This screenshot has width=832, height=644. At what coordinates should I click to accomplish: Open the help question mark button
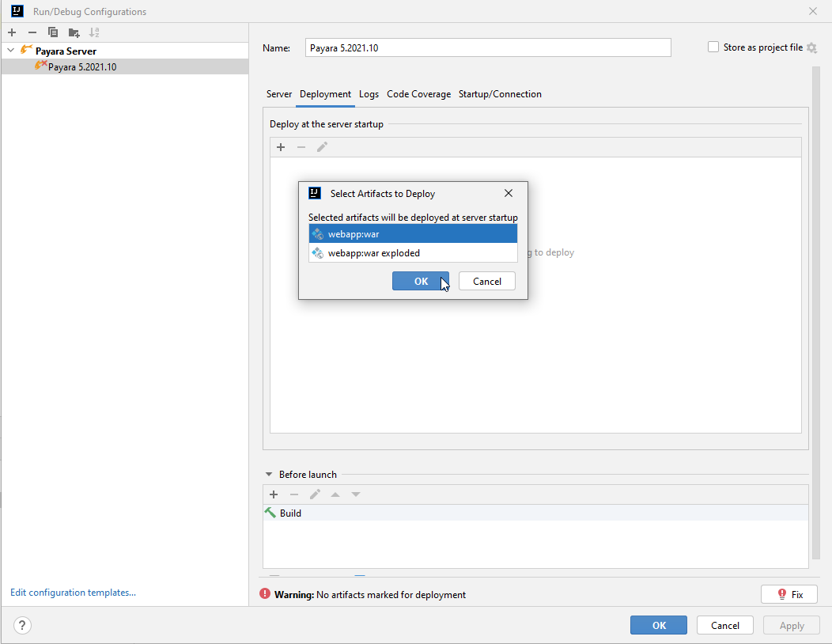coord(22,625)
